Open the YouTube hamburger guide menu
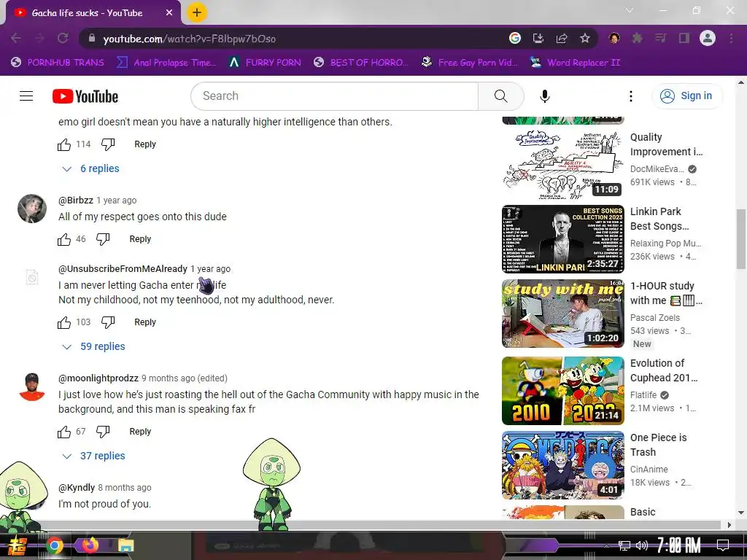 pos(26,96)
